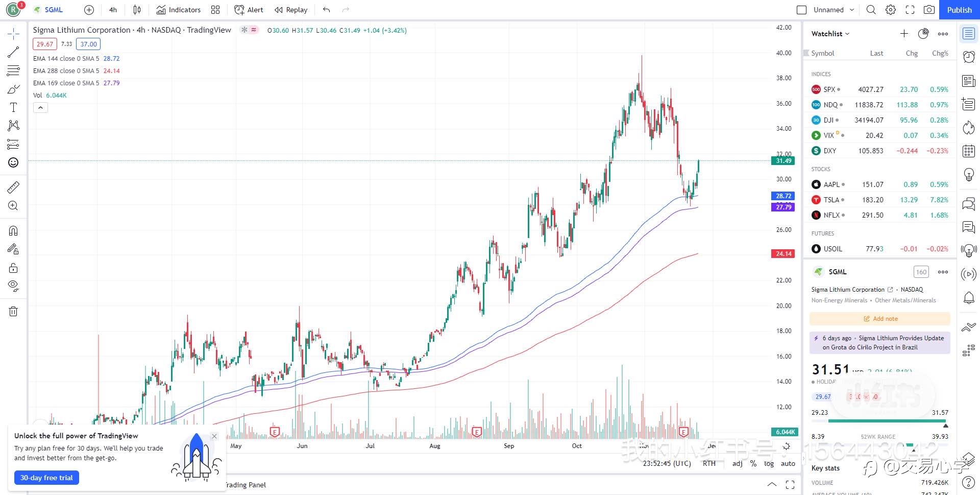The height and width of the screenshot is (495, 980).
Task: Select the crosshair cursor tool
Action: [x=13, y=34]
